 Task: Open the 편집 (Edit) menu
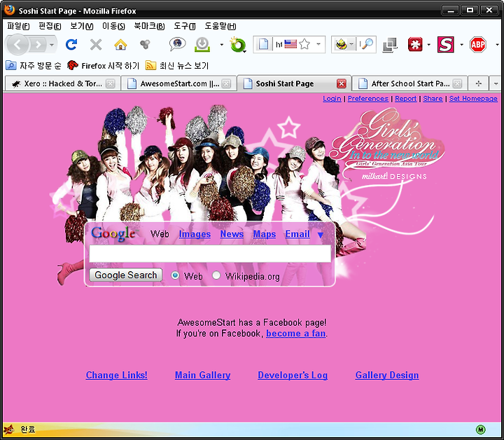click(x=50, y=26)
